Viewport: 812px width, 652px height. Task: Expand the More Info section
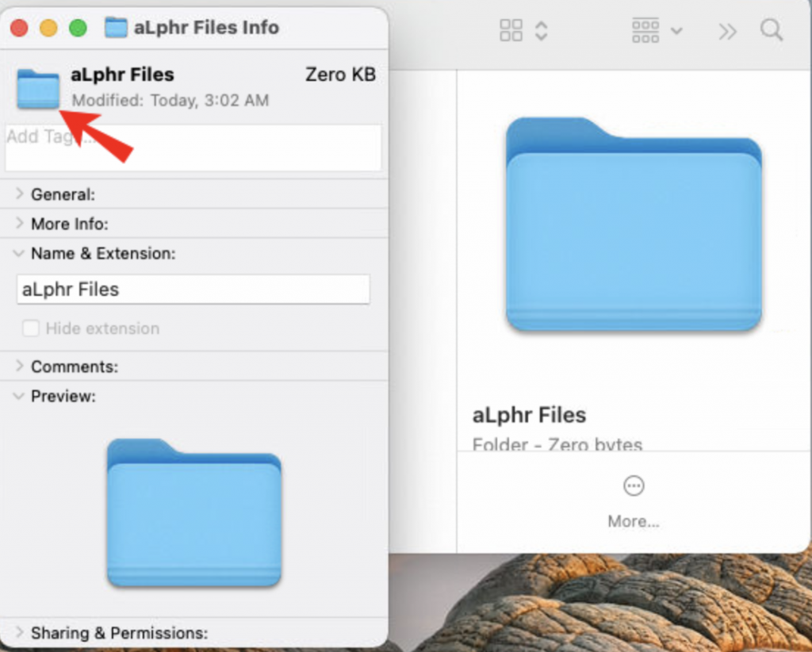[x=19, y=224]
